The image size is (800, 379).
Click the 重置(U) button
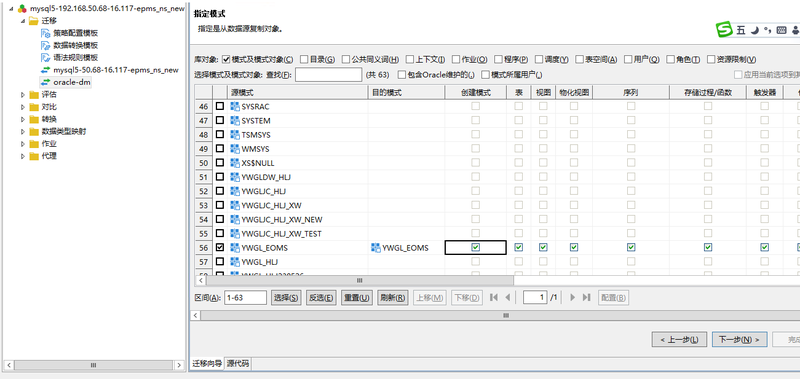(x=356, y=298)
